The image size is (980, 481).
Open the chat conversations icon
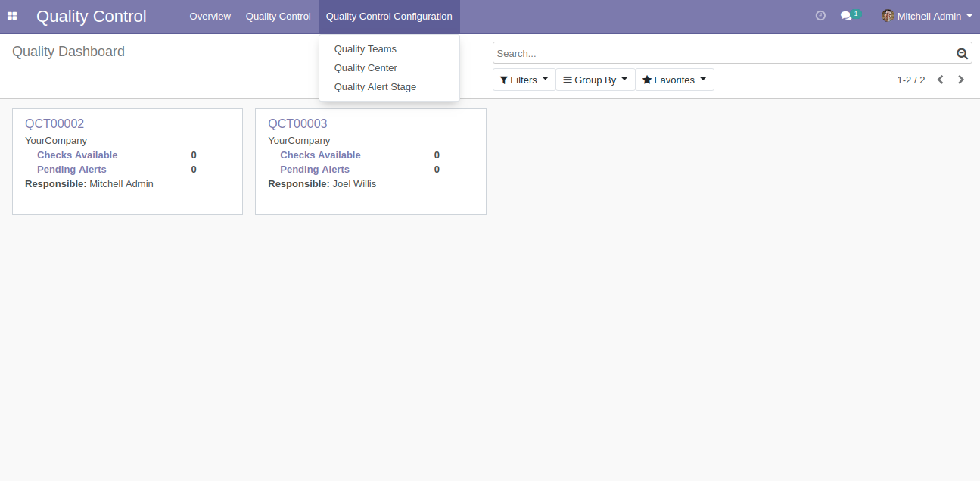(846, 16)
